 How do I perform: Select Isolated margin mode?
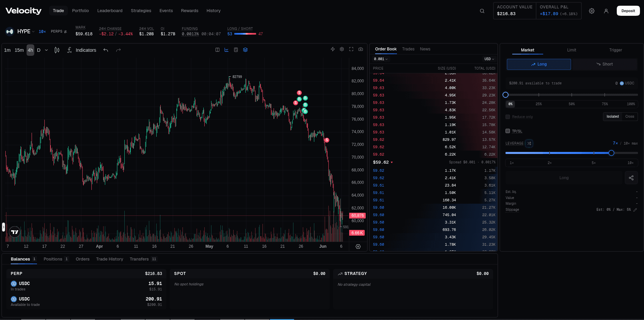(x=612, y=117)
